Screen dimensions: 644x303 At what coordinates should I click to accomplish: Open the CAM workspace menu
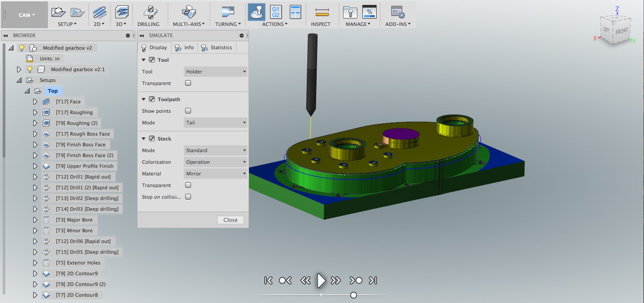[25, 15]
